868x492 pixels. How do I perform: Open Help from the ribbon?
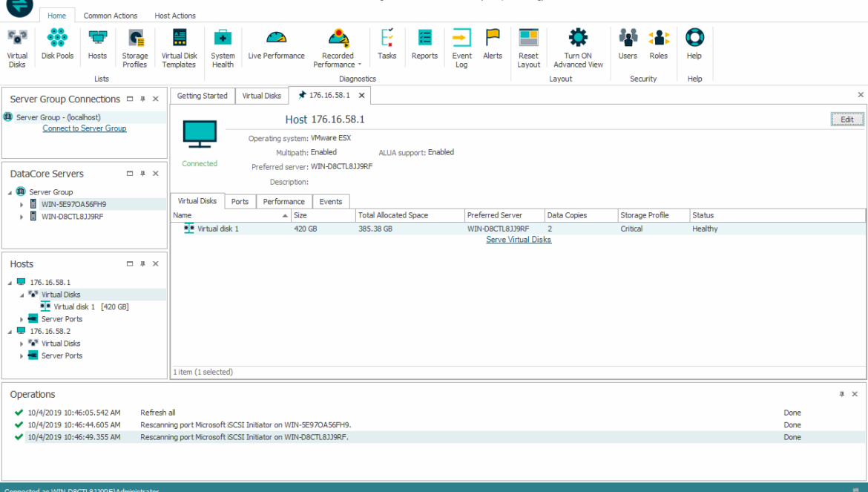point(694,45)
